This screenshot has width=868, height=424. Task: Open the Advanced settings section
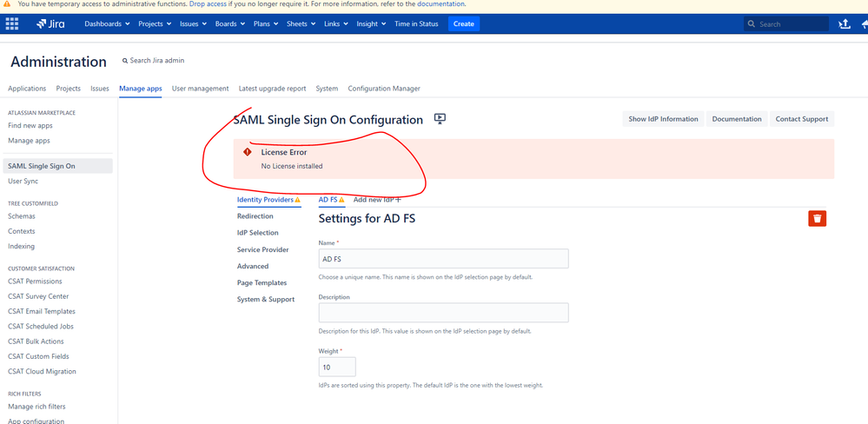point(253,266)
